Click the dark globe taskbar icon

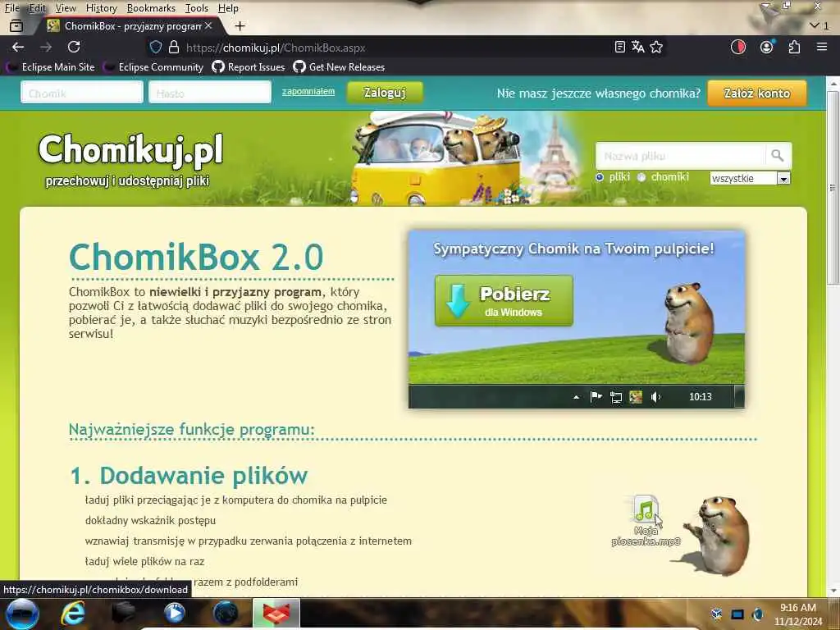coord(225,614)
